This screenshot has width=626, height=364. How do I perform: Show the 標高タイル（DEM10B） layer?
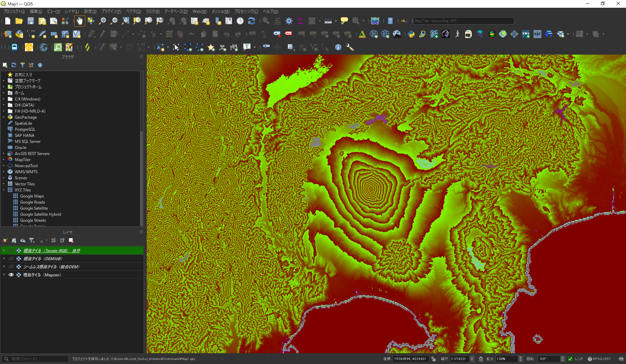click(x=11, y=259)
